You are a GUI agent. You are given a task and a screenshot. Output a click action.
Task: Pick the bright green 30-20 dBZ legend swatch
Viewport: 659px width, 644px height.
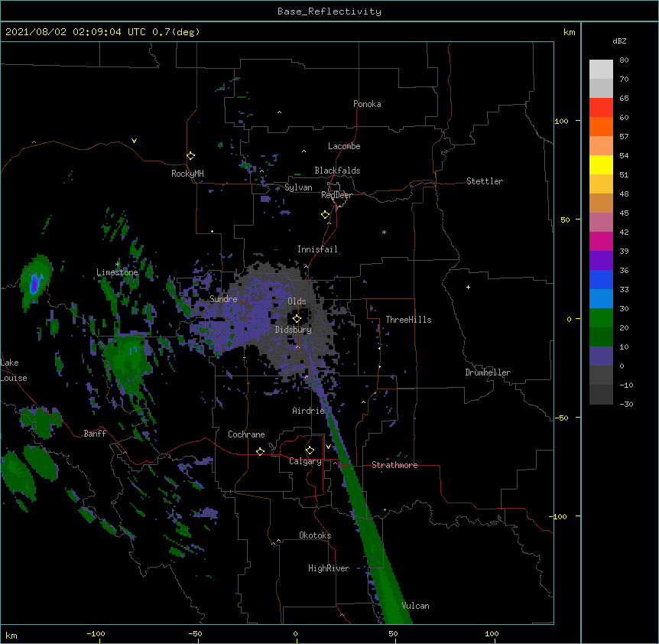(x=601, y=318)
